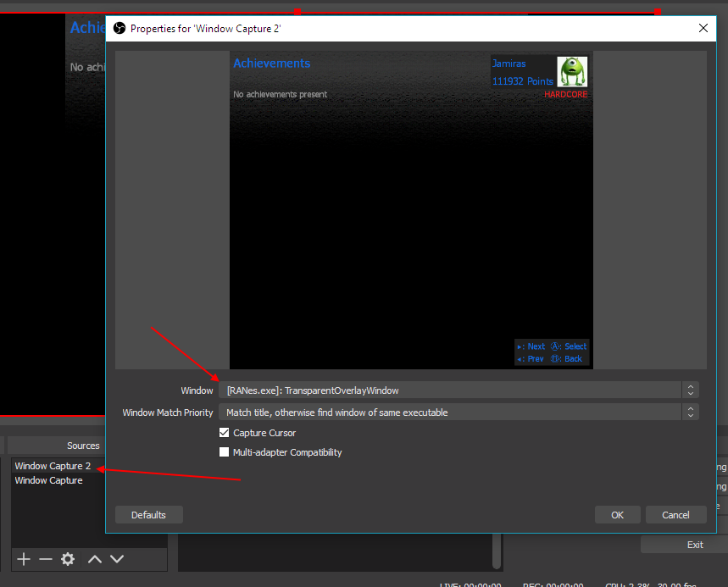Add a new source using the plus icon
The image size is (728, 587).
pyautogui.click(x=23, y=559)
